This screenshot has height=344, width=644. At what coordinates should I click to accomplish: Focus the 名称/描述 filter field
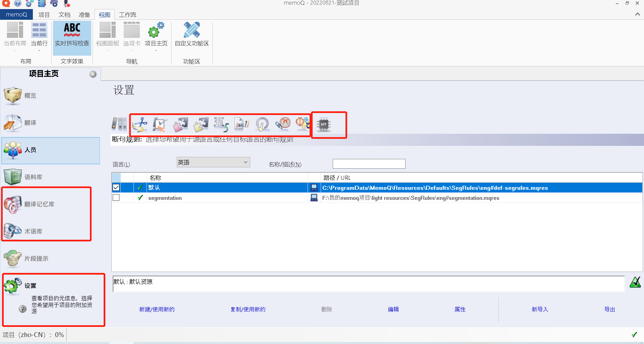[x=369, y=164]
